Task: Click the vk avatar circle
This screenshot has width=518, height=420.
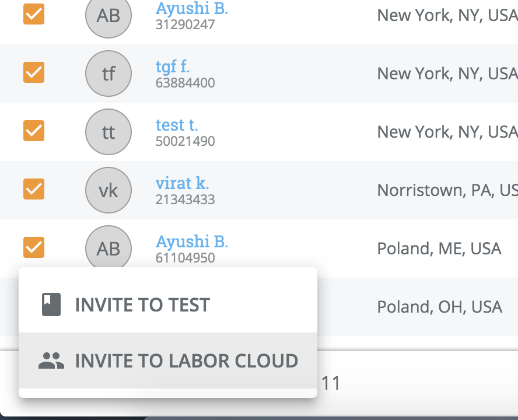Action: (108, 191)
